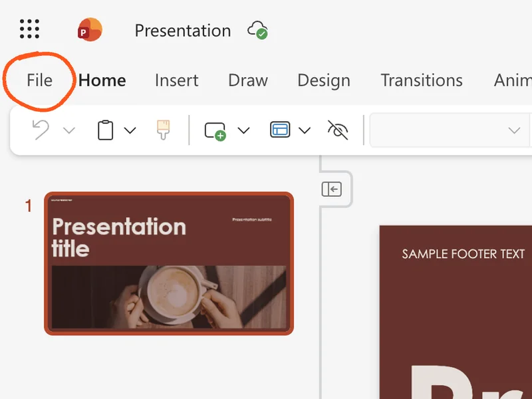The height and width of the screenshot is (399, 532).
Task: Open the Draw tab
Action: [248, 80]
